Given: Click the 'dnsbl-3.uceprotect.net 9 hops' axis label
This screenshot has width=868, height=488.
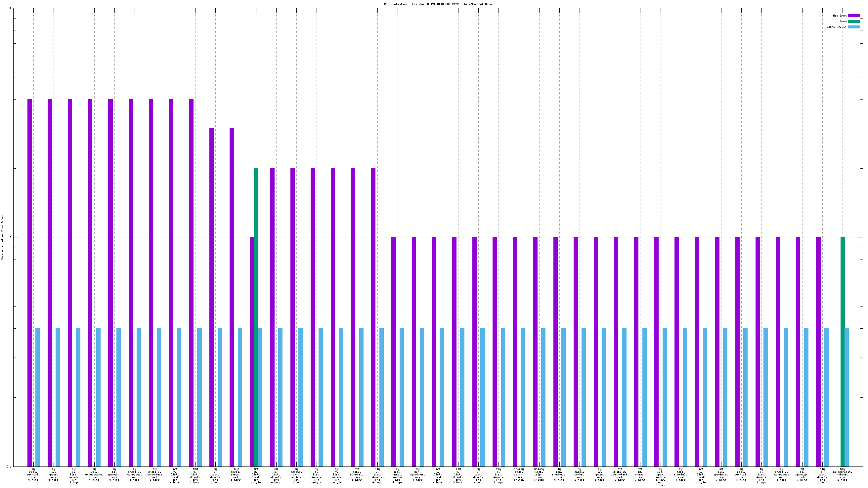Looking at the screenshot, I should [155, 474].
